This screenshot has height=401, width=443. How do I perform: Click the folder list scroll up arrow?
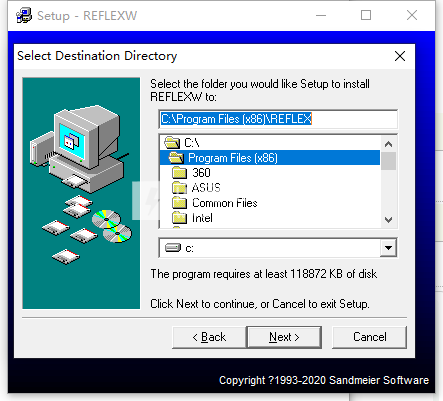click(x=388, y=144)
